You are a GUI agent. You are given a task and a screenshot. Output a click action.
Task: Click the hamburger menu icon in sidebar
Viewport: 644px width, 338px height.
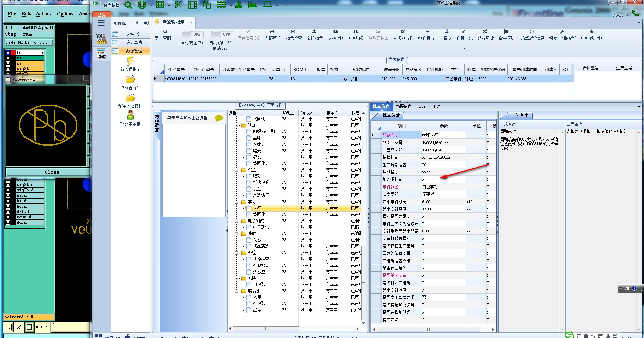pos(101,23)
